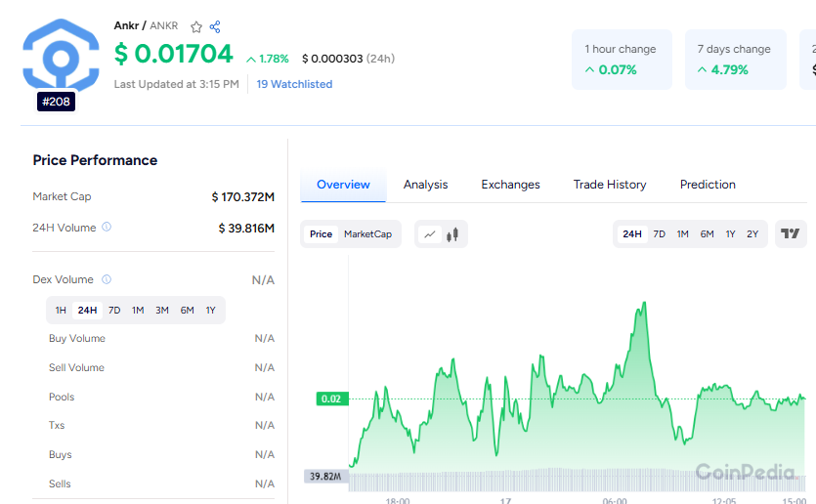
Task: Share Ankr page via share icon
Action: (215, 26)
